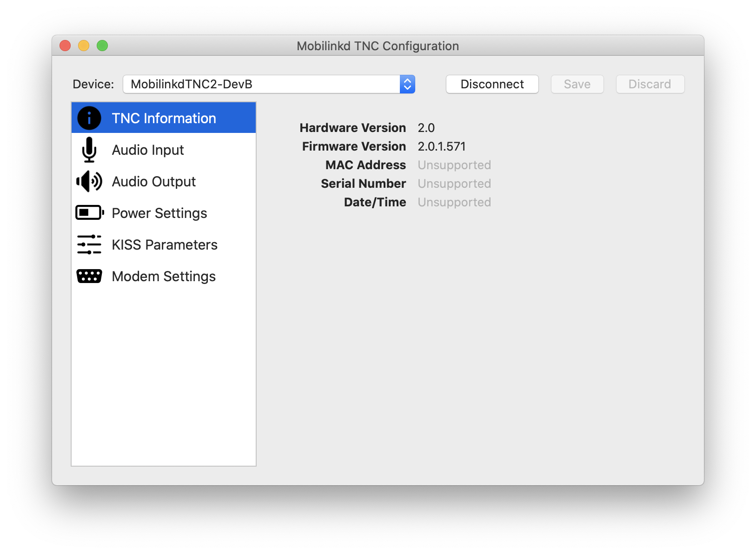
Task: Click the microphone icon for Audio Input
Action: point(89,150)
